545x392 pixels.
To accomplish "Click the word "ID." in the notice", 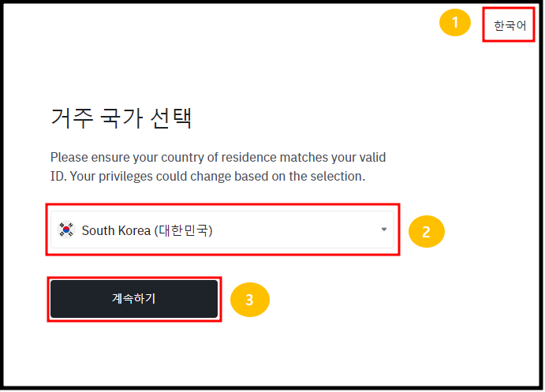I will click(58, 176).
